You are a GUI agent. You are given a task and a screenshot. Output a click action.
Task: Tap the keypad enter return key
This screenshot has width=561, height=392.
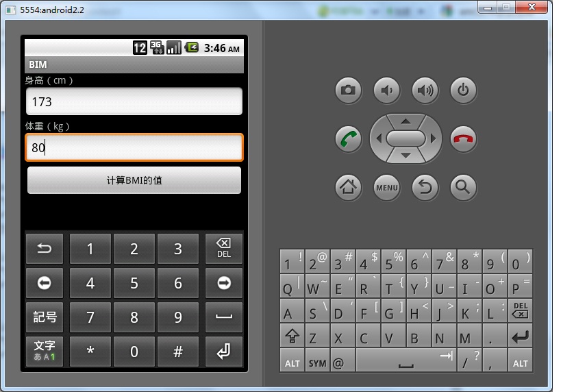224,352
